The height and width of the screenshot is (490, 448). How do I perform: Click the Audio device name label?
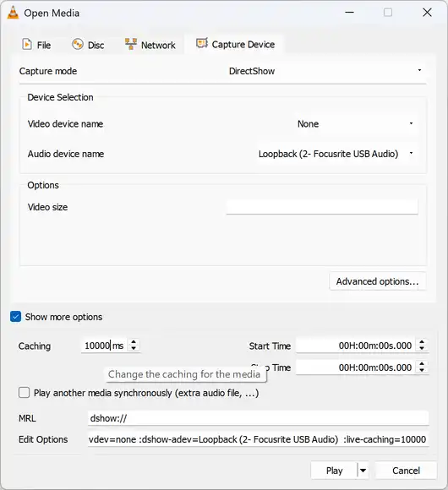[x=66, y=154]
